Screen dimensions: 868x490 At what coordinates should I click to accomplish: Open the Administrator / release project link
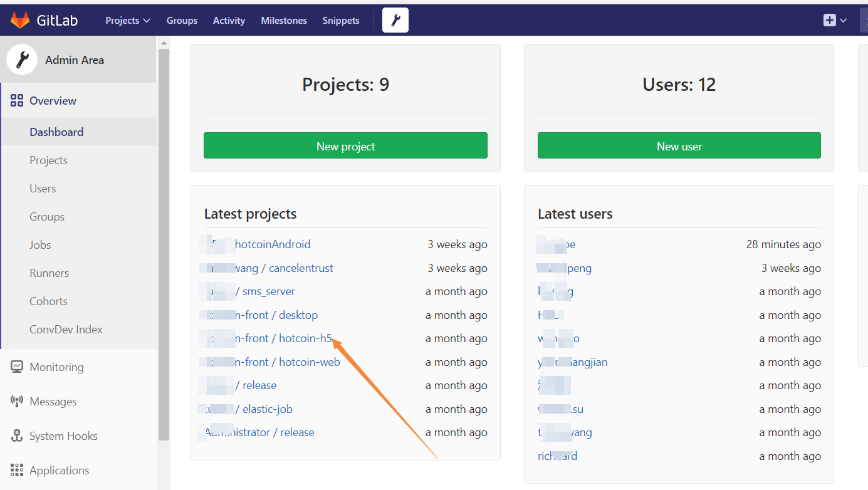pos(259,432)
